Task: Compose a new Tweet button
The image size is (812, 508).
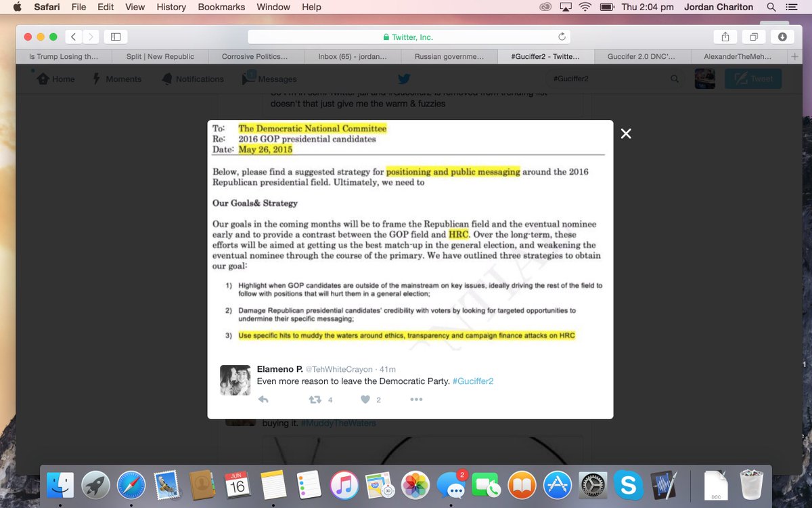Action: (x=753, y=79)
